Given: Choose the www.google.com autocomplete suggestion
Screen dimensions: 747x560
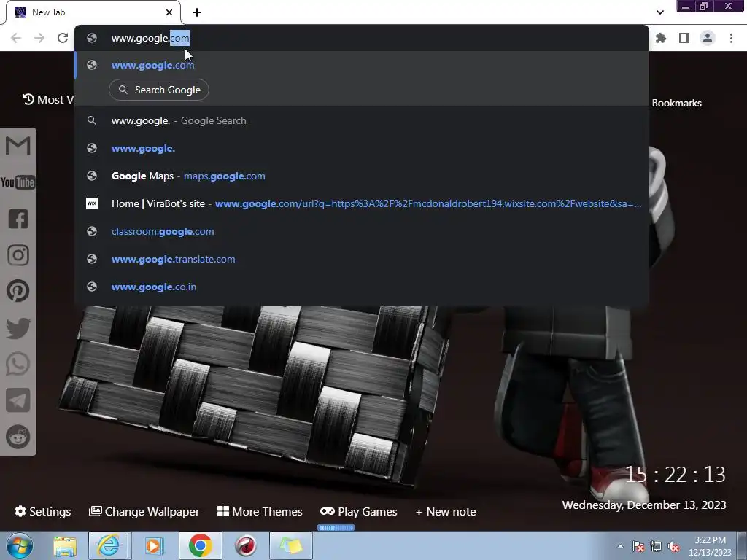Looking at the screenshot, I should [x=362, y=65].
